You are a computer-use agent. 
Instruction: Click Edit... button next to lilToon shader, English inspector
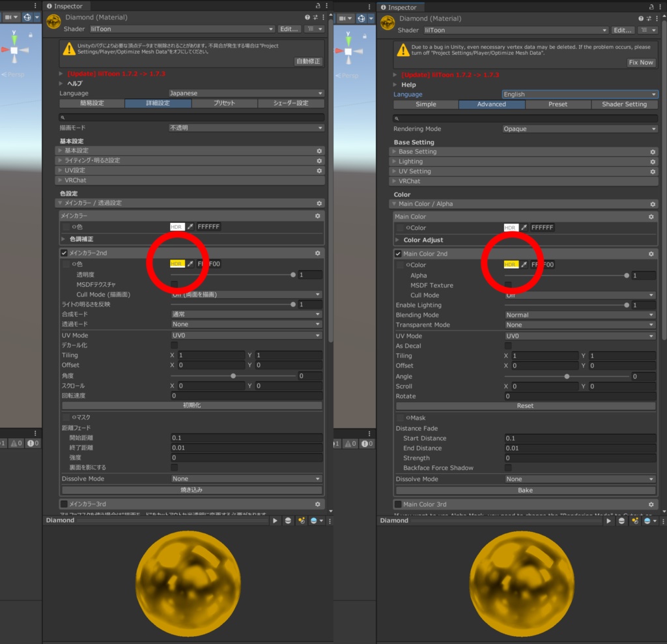click(622, 30)
